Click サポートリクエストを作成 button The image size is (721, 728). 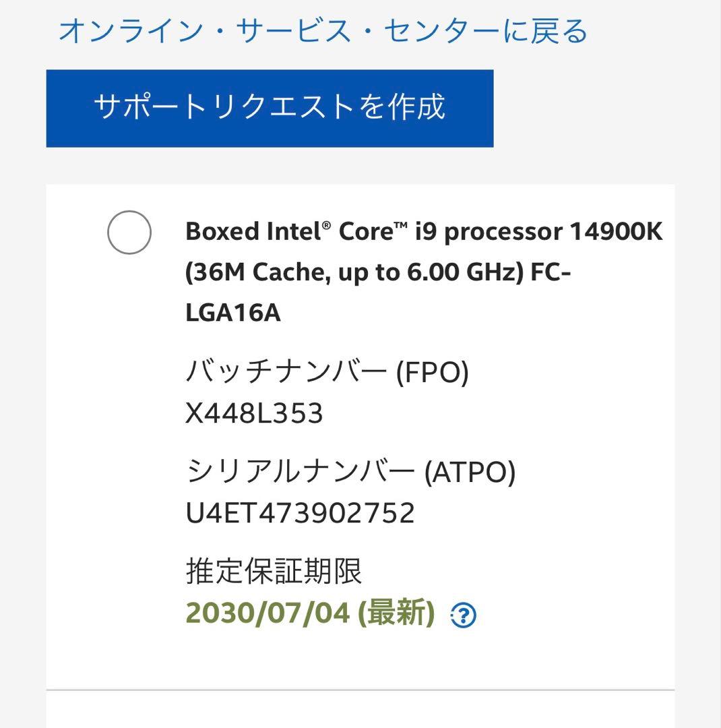click(270, 106)
